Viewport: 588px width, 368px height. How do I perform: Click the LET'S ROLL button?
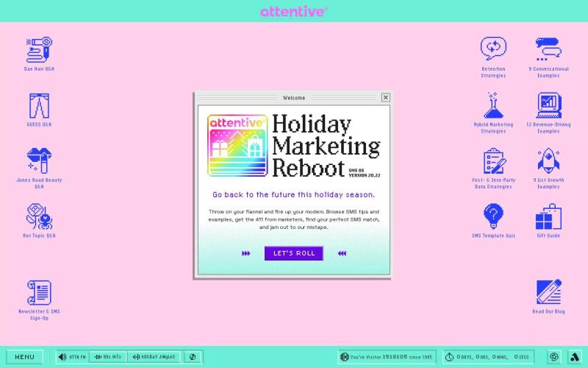point(294,253)
